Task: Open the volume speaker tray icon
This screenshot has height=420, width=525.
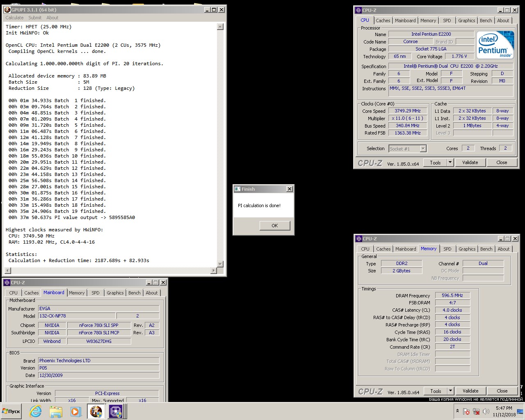Action: [486, 411]
